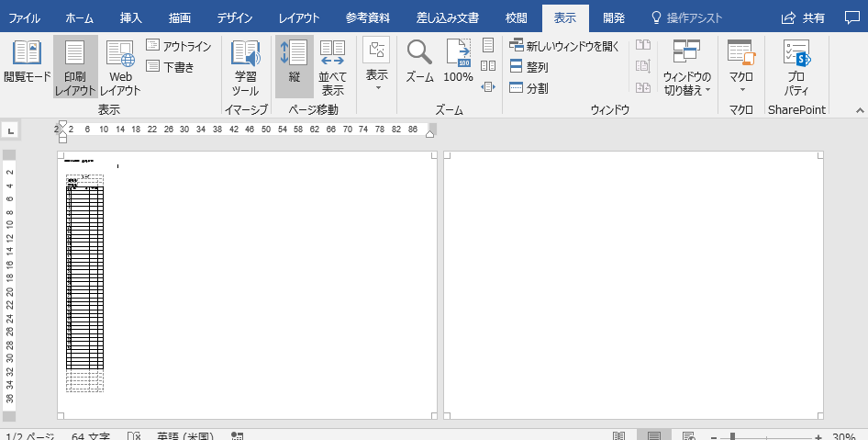The width and height of the screenshot is (868, 440).
Task: Open the ズーム magnifier dialog
Action: pos(419,62)
